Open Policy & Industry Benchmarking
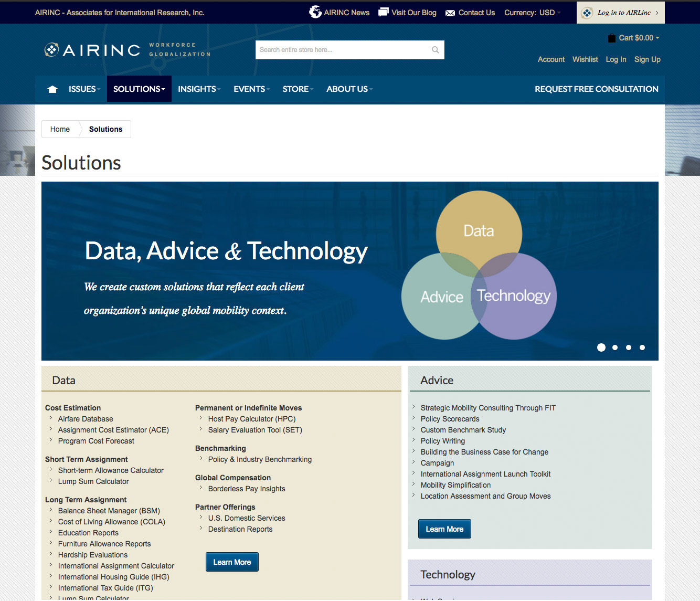The image size is (700, 601). click(260, 459)
